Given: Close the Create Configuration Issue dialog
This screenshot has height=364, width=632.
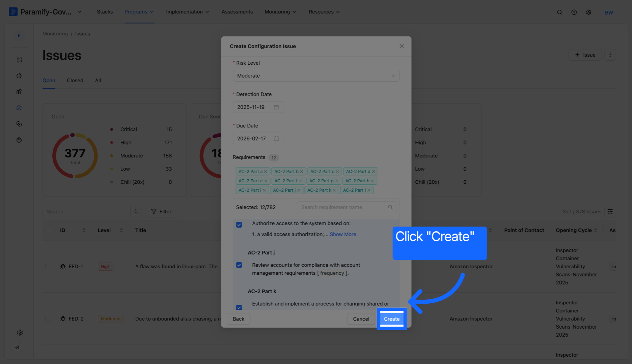Looking at the screenshot, I should click(402, 46).
